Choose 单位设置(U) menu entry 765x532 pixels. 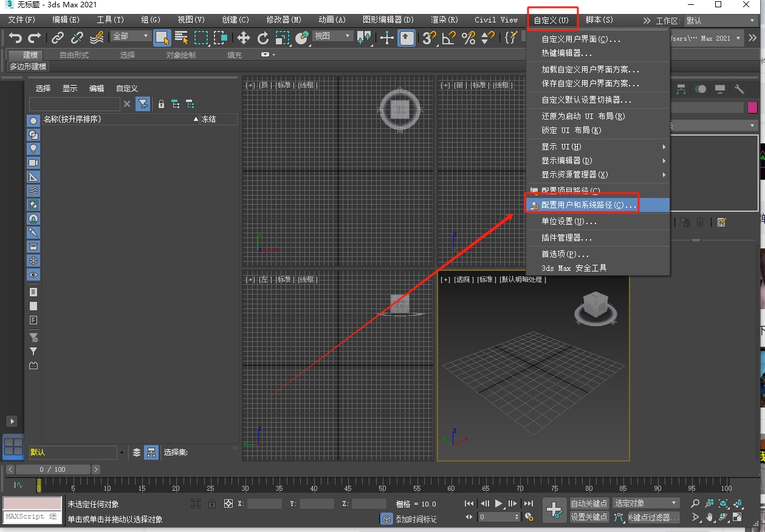[x=598, y=222]
